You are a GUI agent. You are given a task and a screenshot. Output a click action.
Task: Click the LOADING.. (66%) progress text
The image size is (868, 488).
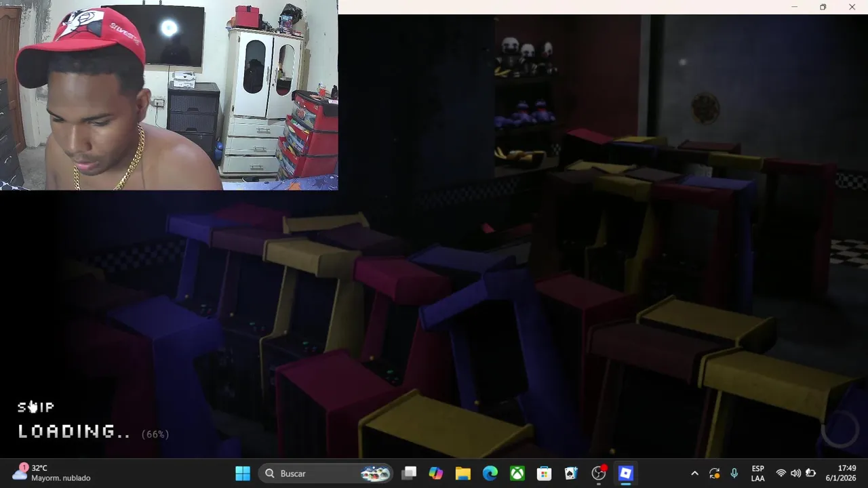93,432
